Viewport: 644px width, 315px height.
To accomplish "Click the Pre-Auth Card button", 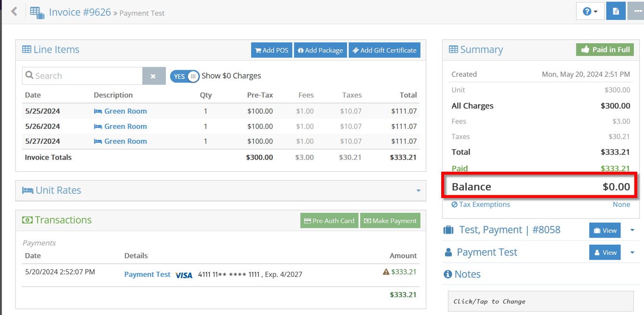I will click(x=329, y=221).
